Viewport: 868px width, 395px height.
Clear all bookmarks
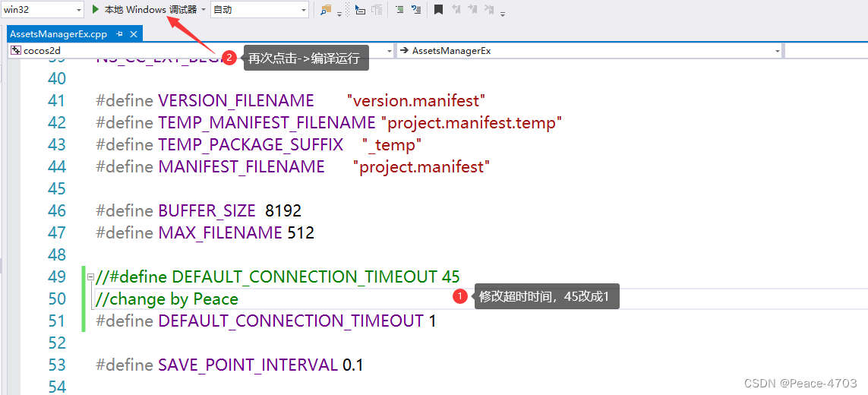(489, 9)
